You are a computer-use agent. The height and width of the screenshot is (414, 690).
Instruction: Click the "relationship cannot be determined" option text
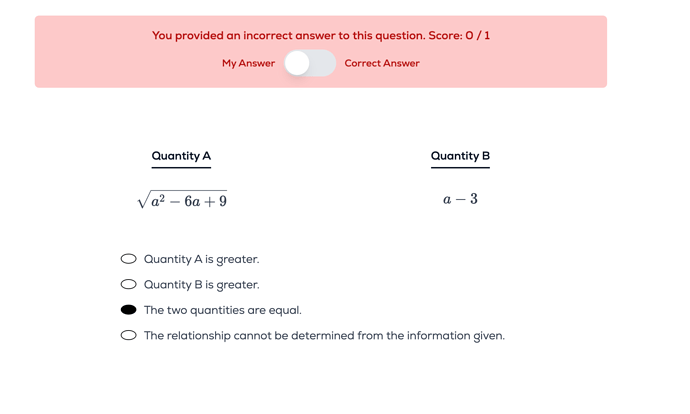324,336
